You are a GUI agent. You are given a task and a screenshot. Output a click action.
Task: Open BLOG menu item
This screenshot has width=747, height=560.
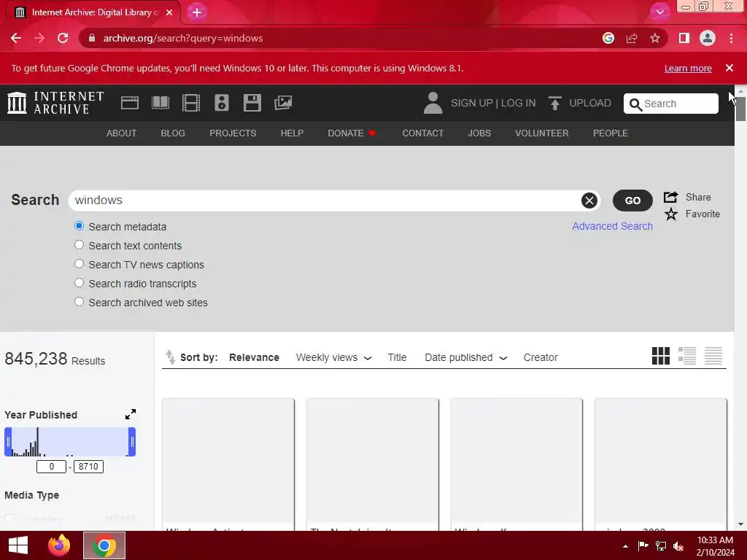click(x=173, y=133)
